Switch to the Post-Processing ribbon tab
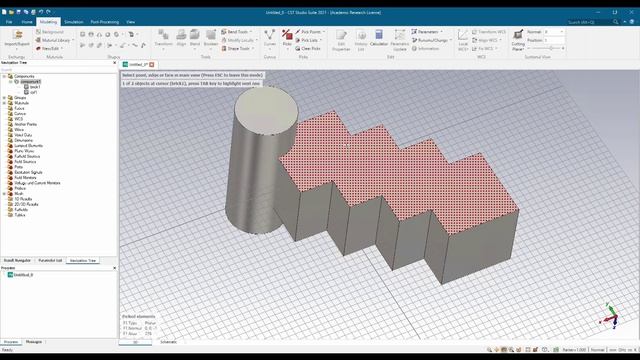Screen dimensions: 640x360 click(x=104, y=22)
